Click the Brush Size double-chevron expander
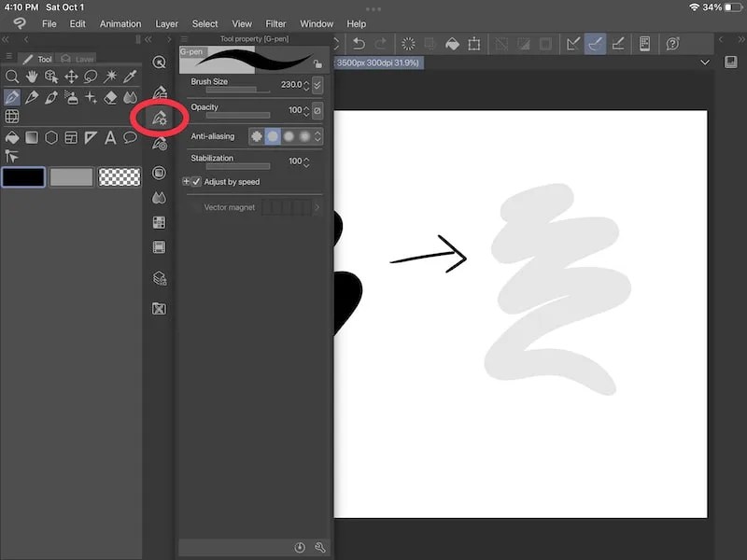The width and height of the screenshot is (747, 560). click(316, 84)
